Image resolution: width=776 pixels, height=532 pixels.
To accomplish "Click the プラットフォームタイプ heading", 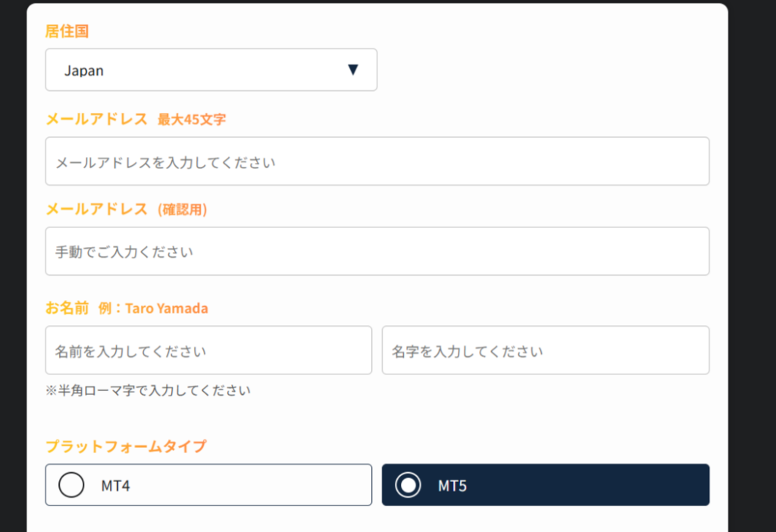I will pyautogui.click(x=126, y=446).
